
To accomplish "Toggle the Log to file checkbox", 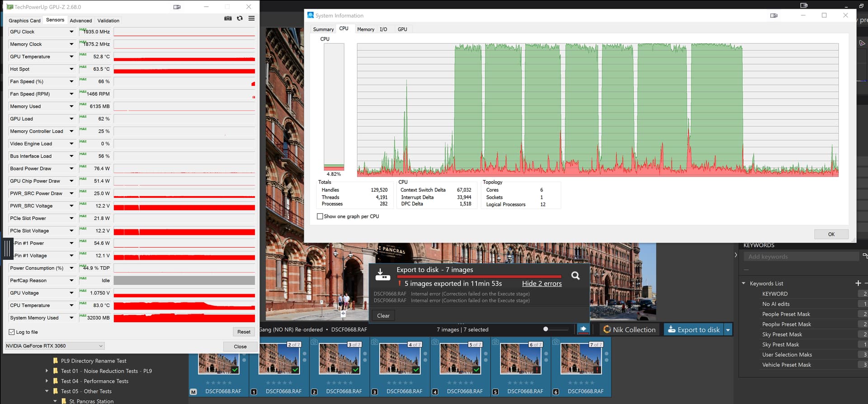I will click(x=12, y=332).
